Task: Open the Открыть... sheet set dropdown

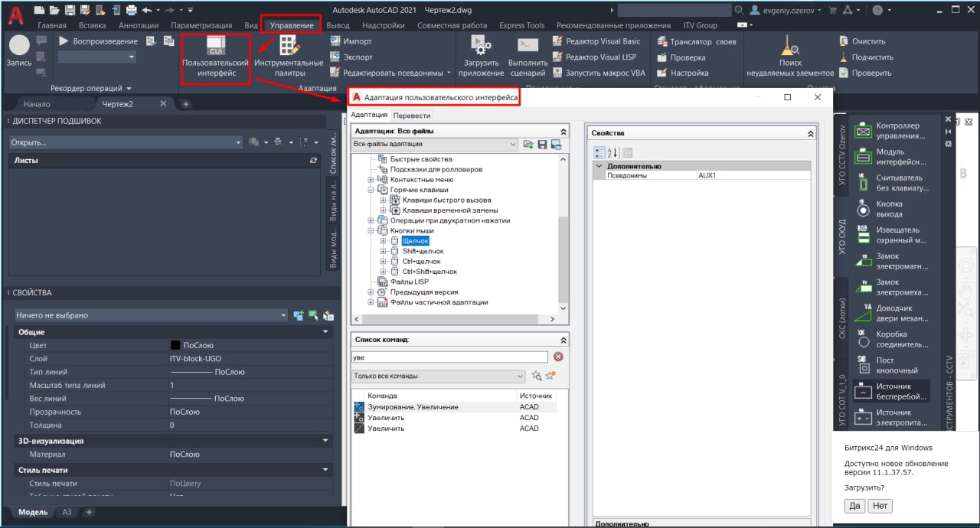Action: click(127, 142)
